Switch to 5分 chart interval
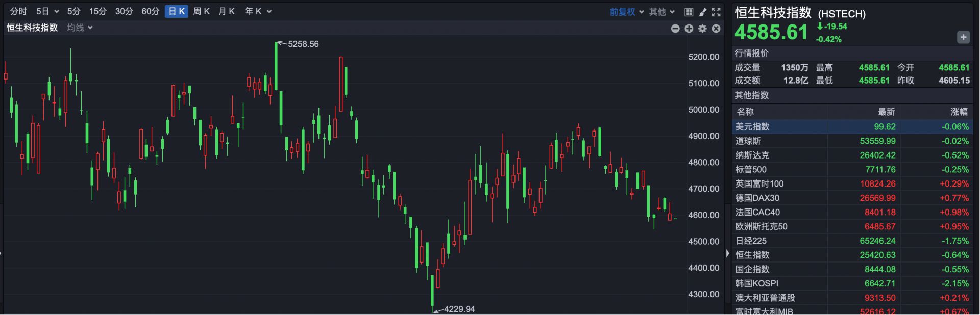Screen dimensions: 980x315 point(74,11)
